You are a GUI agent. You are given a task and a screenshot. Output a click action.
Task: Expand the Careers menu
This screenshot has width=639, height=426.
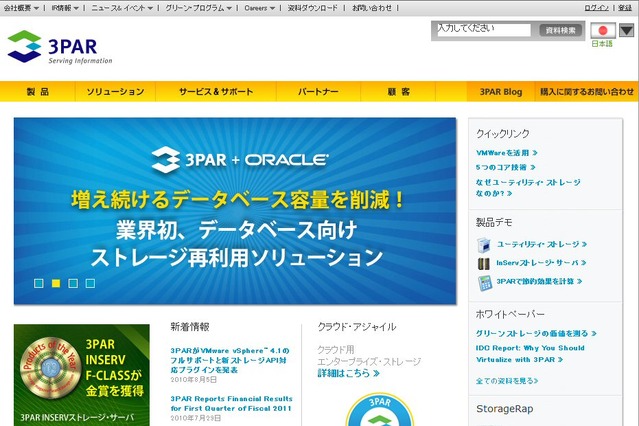[260, 8]
